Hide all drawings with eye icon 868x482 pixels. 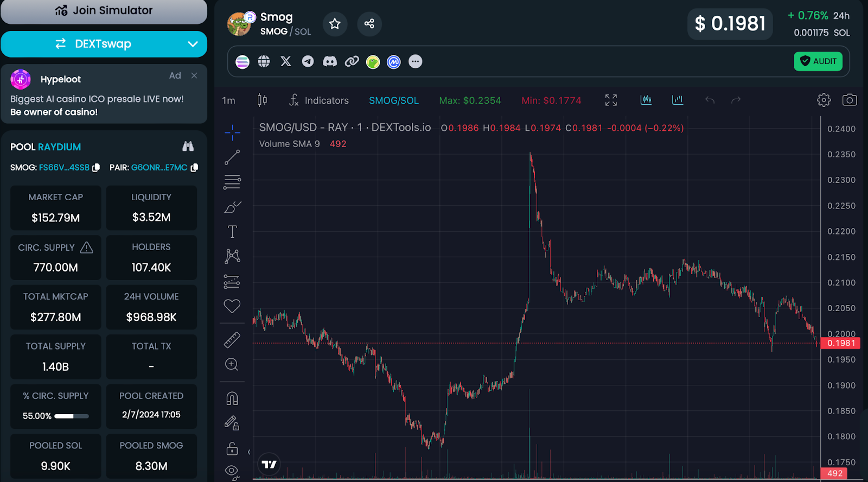(232, 472)
